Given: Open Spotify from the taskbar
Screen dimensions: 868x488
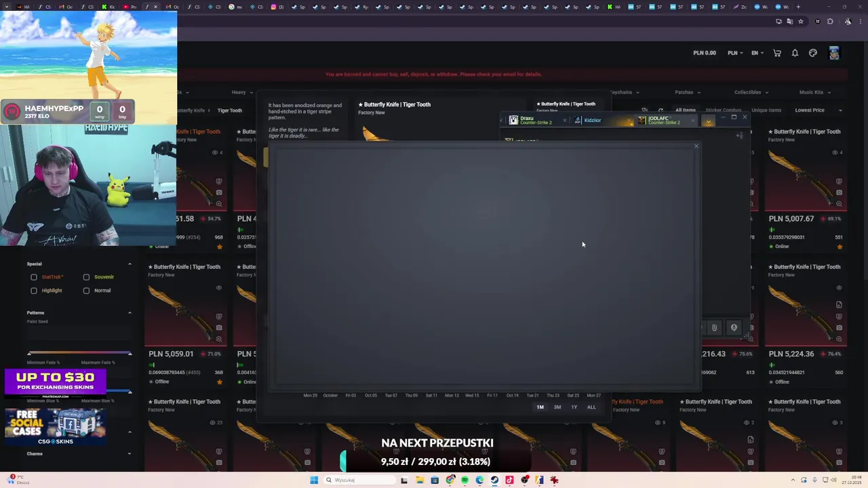Looking at the screenshot, I should click(465, 480).
